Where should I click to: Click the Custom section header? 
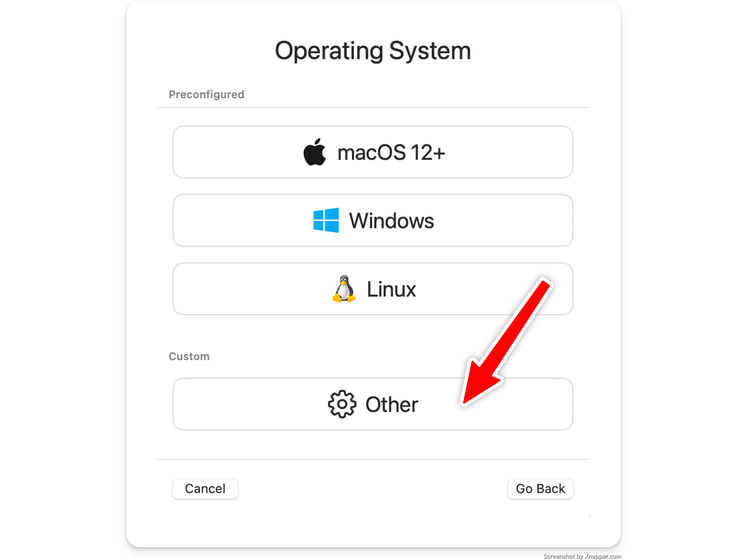(189, 356)
